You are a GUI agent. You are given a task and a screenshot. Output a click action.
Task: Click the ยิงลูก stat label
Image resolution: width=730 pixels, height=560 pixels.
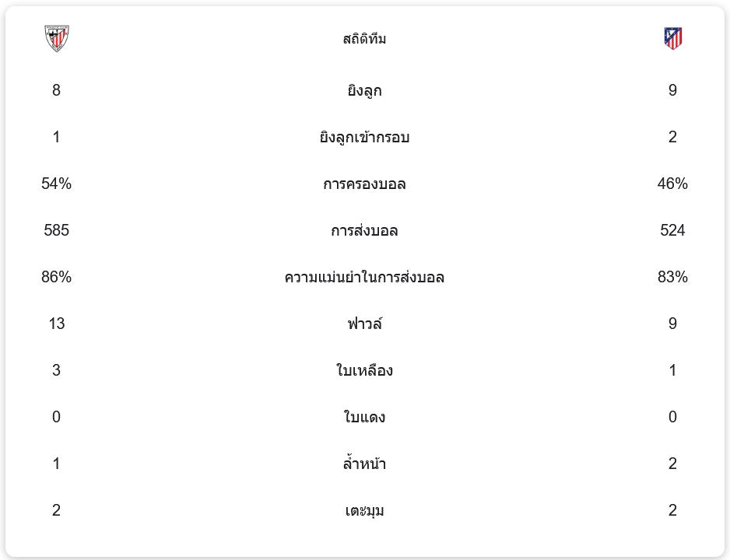[364, 91]
